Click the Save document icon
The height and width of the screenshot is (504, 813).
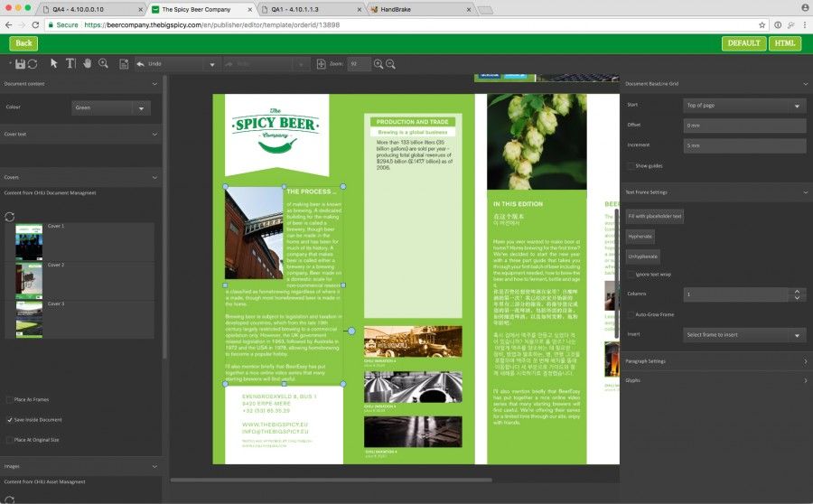20,64
